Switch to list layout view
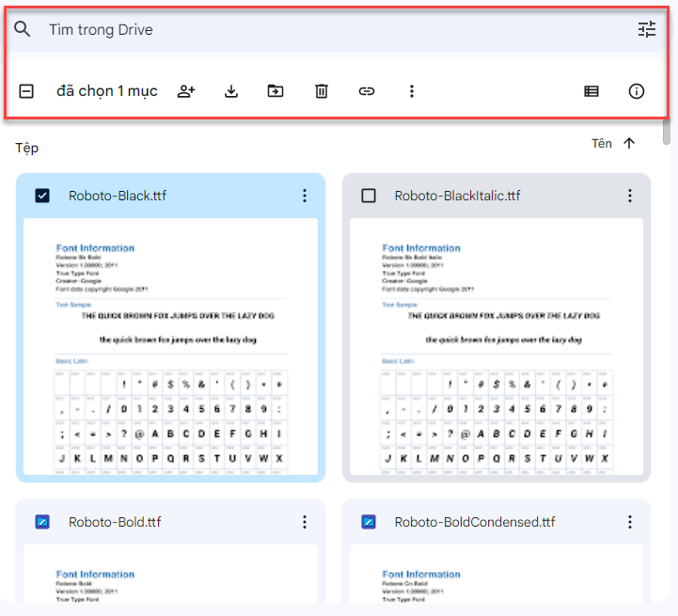 pyautogui.click(x=591, y=91)
